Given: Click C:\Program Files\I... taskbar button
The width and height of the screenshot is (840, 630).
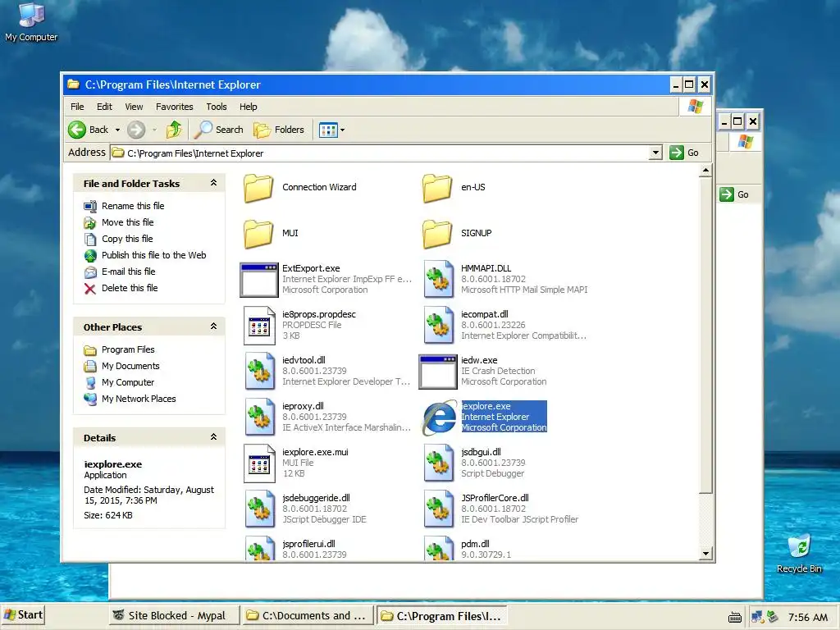Looking at the screenshot, I should tap(441, 616).
